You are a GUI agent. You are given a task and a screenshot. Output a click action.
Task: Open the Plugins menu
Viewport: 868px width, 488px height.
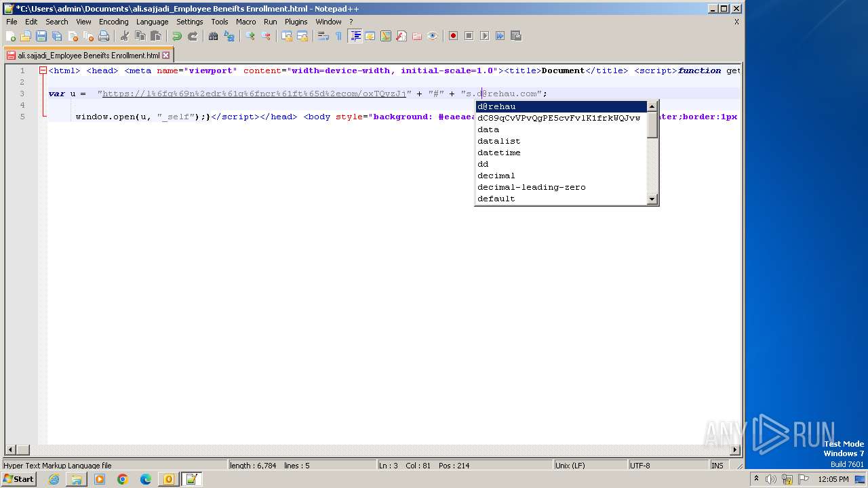pos(296,22)
